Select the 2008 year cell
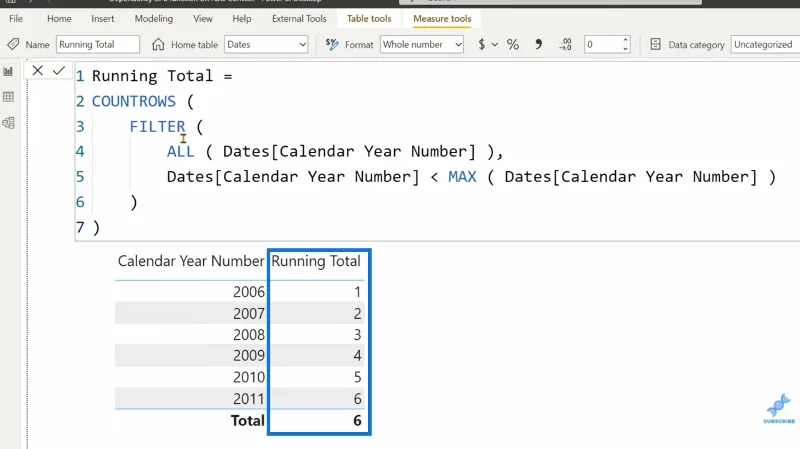Viewport: 800px width, 449px height. pyautogui.click(x=249, y=335)
